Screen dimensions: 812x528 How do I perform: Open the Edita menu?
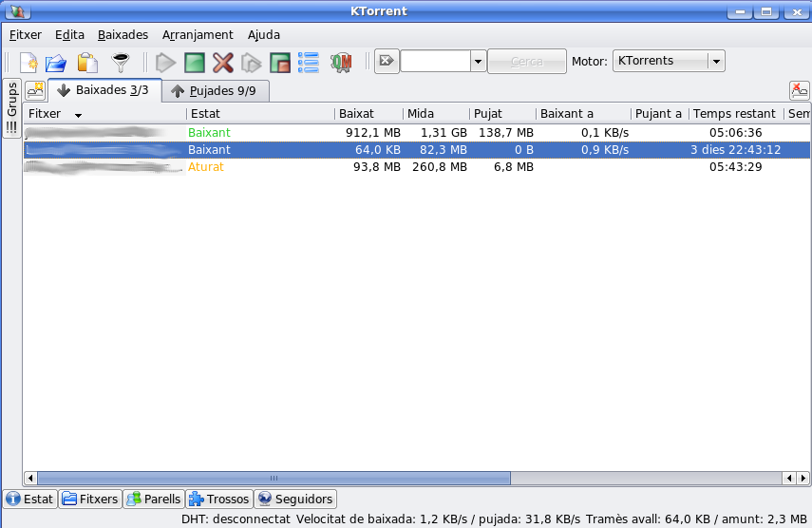point(69,35)
